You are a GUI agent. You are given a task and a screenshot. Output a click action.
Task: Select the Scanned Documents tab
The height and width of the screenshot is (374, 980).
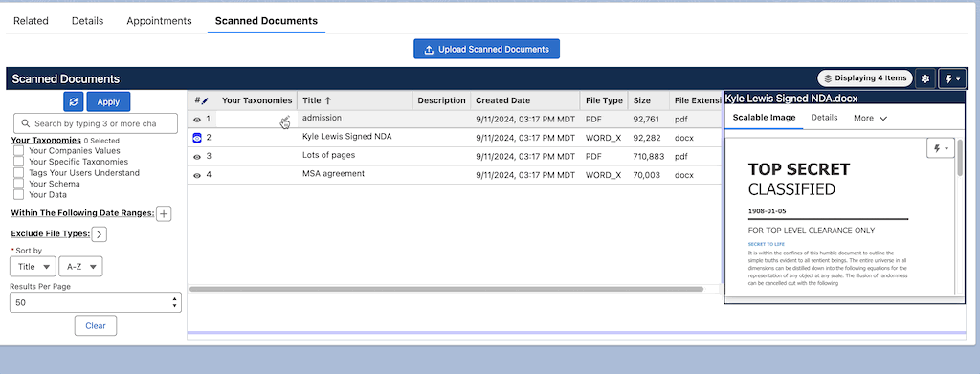(266, 21)
